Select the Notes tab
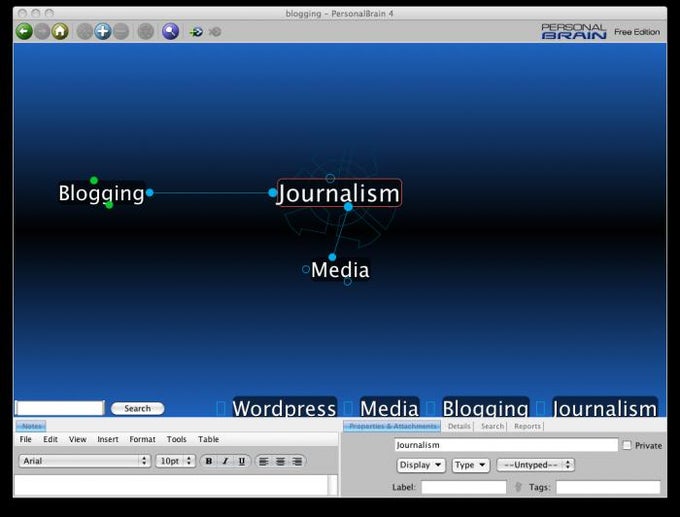The width and height of the screenshot is (680, 517). [x=31, y=426]
